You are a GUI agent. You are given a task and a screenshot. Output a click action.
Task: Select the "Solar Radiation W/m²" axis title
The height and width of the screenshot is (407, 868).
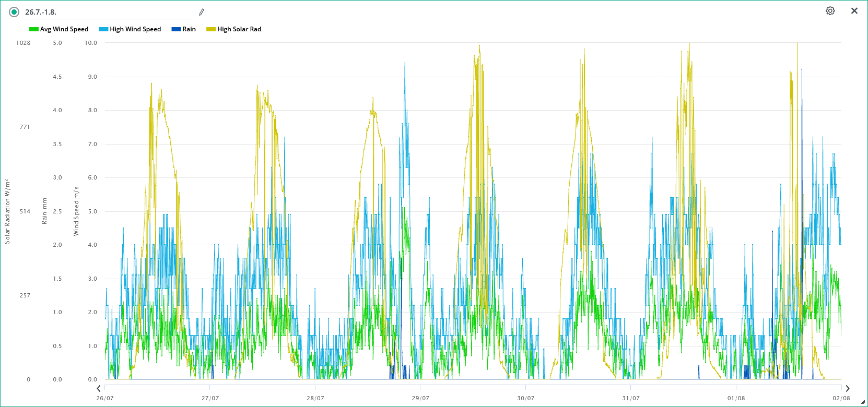7,211
